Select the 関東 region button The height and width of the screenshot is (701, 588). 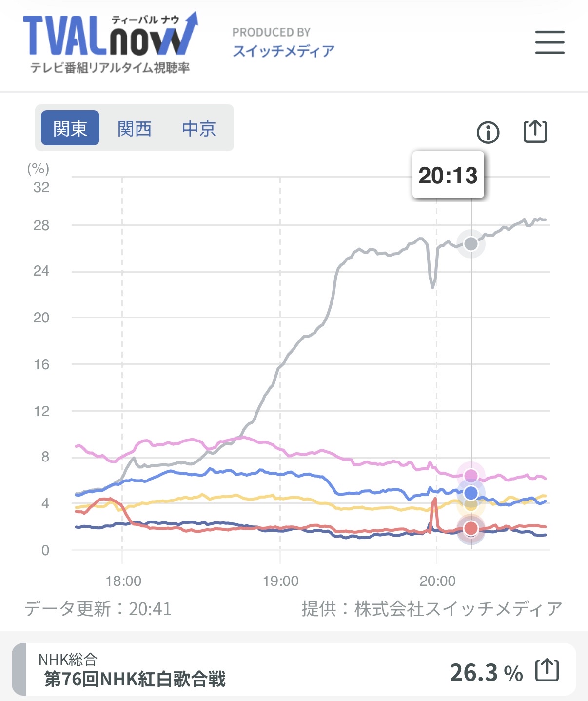[70, 128]
